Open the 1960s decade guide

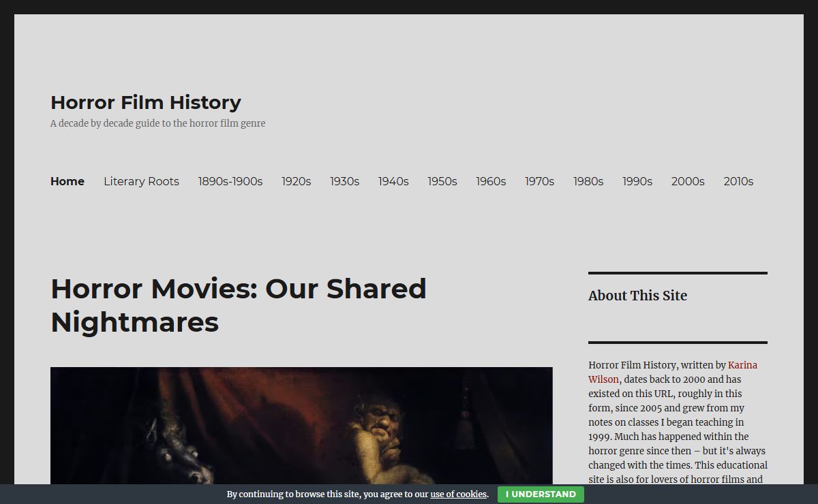click(x=491, y=181)
